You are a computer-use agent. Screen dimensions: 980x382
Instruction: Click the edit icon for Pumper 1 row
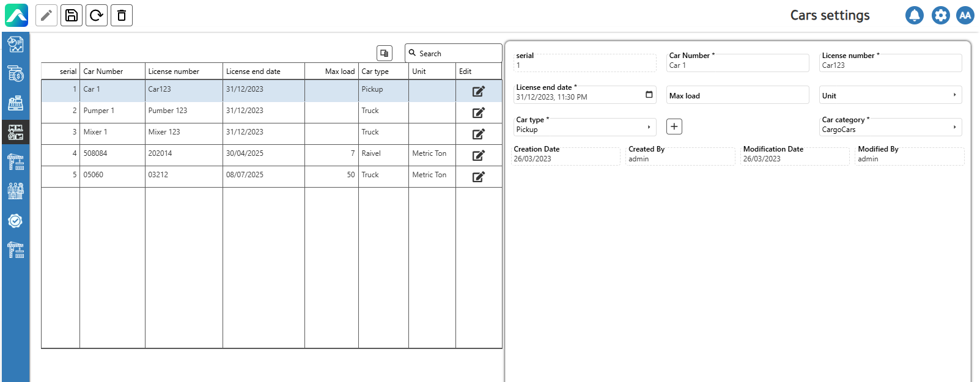coord(478,112)
